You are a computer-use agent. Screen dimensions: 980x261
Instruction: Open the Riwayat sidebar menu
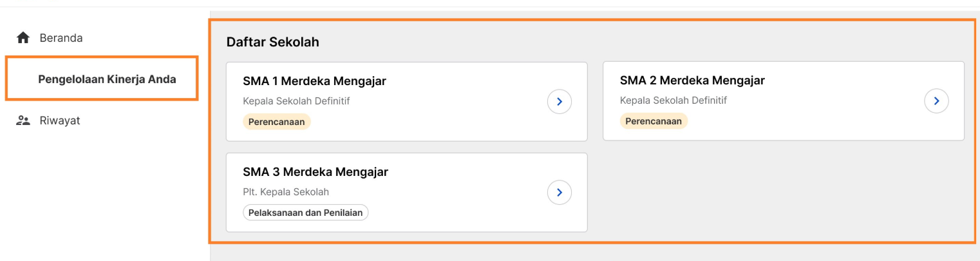click(x=60, y=121)
